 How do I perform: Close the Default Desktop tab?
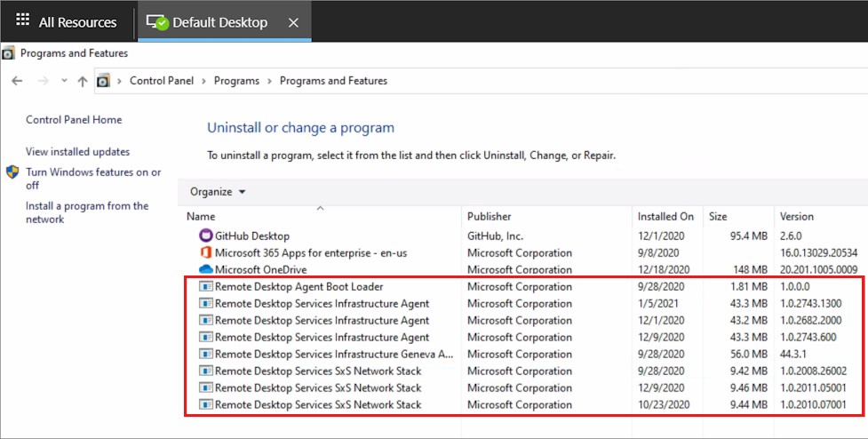[x=294, y=23]
